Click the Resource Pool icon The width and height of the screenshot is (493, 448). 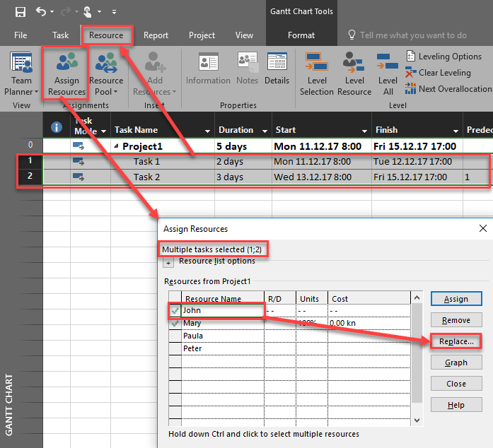(x=106, y=74)
